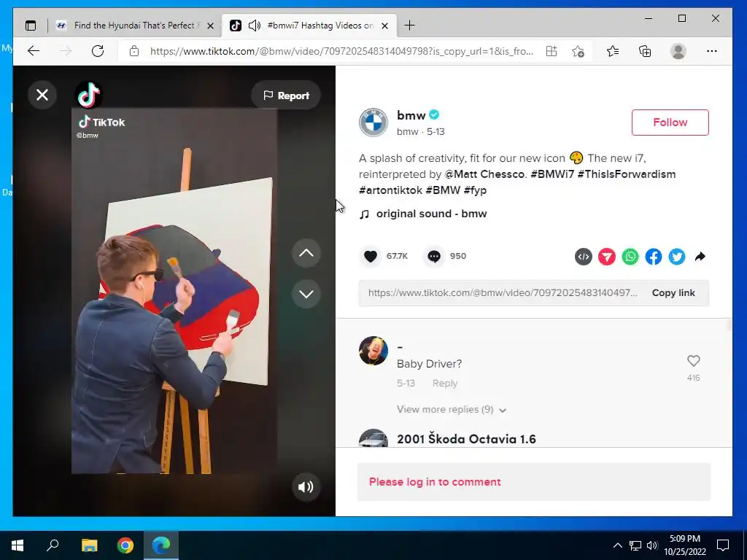Image resolution: width=747 pixels, height=560 pixels.
Task: Open Edge Settings and more menu
Action: point(712,51)
